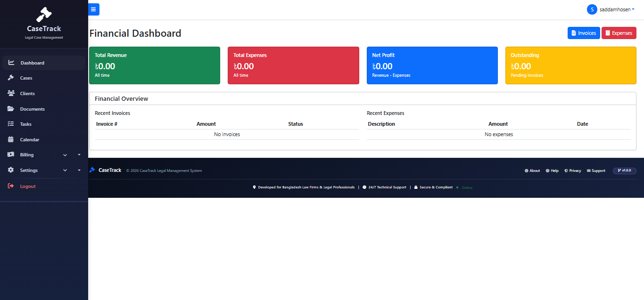644x300 pixels.
Task: Click the Settings gear icon
Action: tap(11, 170)
